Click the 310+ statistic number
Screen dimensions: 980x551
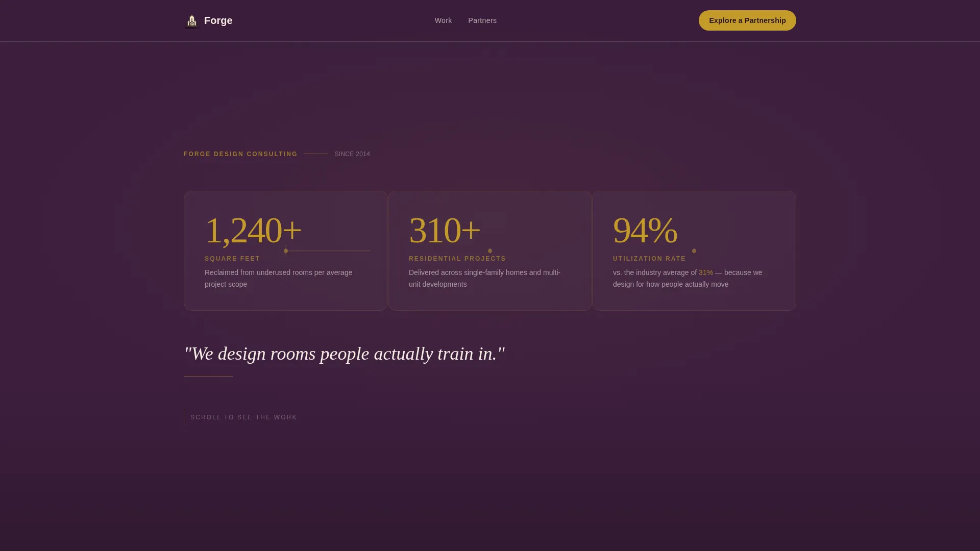[445, 230]
